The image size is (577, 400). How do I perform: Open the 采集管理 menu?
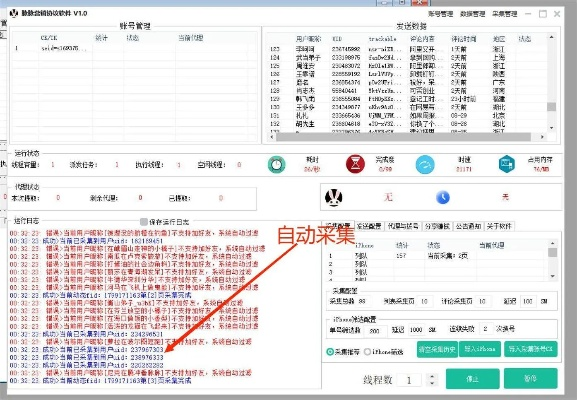pos(505,14)
